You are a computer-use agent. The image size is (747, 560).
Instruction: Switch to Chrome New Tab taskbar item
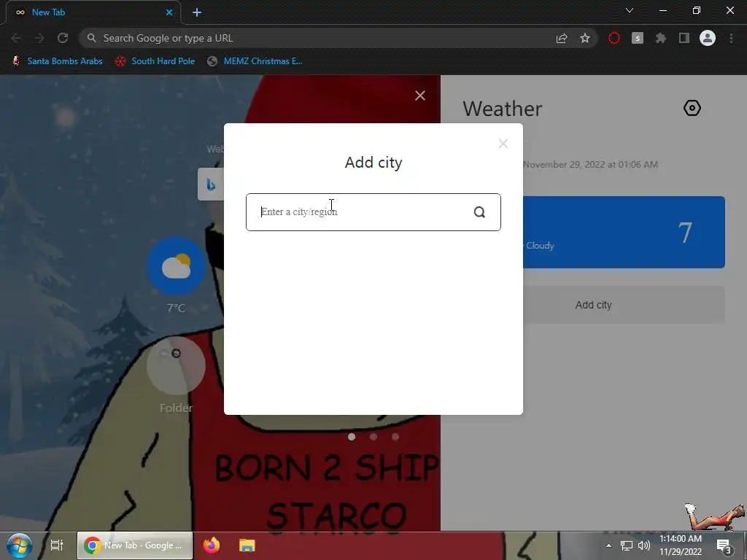coord(135,545)
